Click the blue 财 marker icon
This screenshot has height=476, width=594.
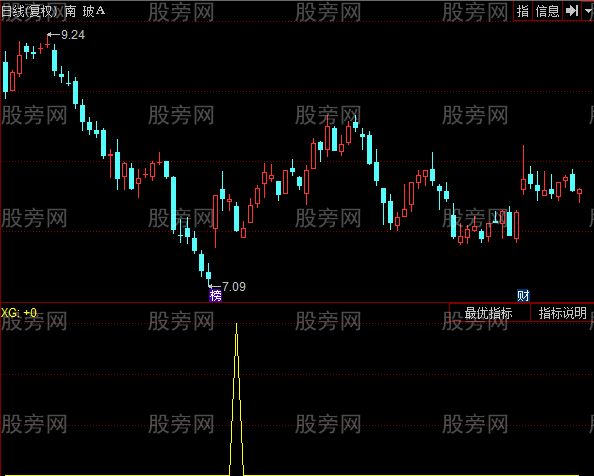coord(523,295)
